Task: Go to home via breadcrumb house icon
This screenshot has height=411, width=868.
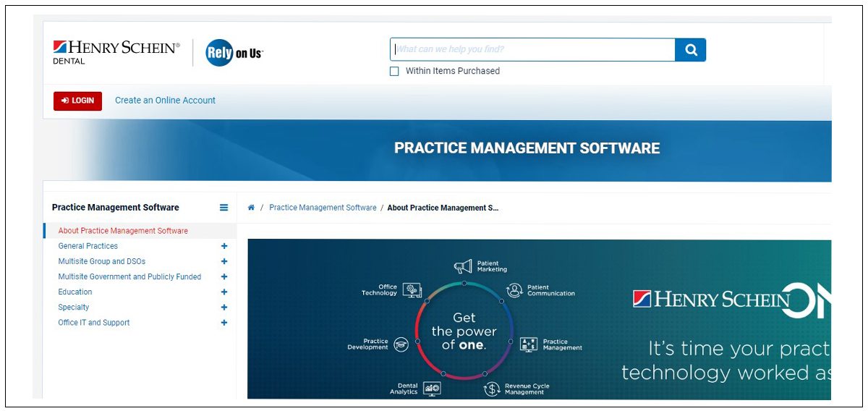Action: click(x=251, y=208)
